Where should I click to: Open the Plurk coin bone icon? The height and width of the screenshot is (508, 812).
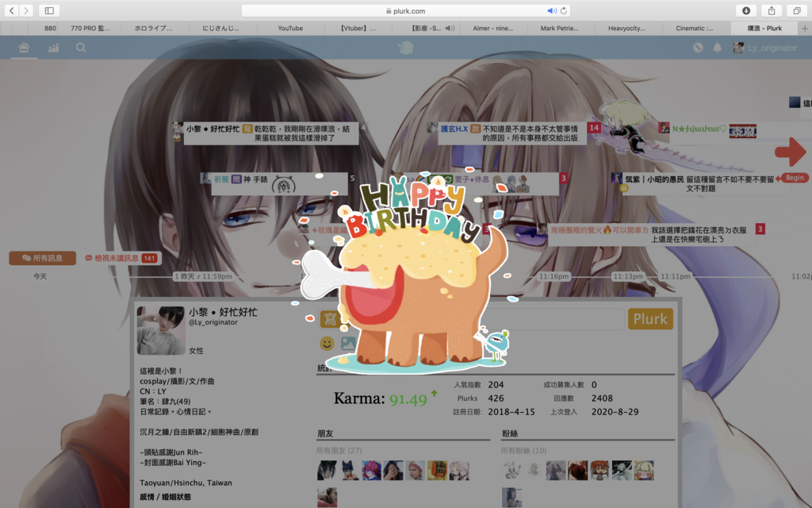698,48
